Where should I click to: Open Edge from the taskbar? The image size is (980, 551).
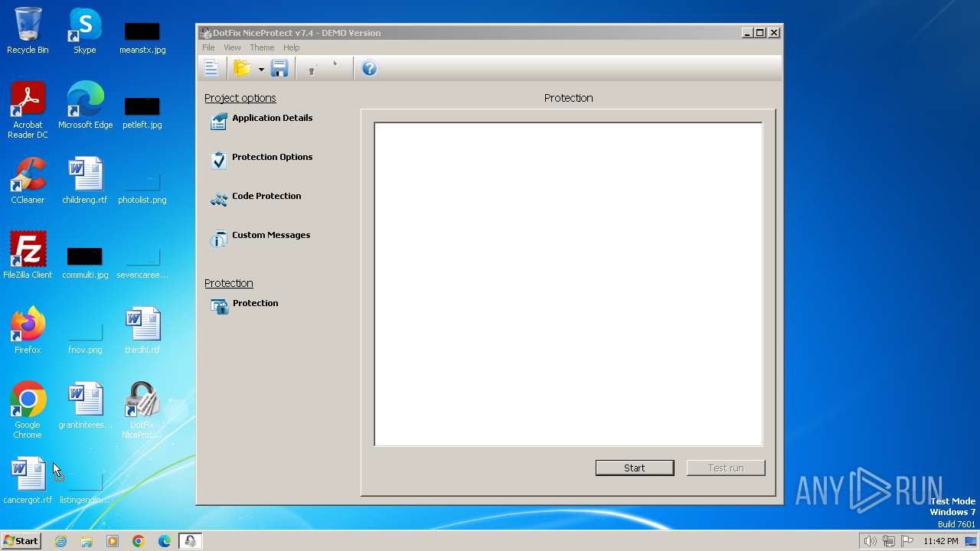[165, 541]
